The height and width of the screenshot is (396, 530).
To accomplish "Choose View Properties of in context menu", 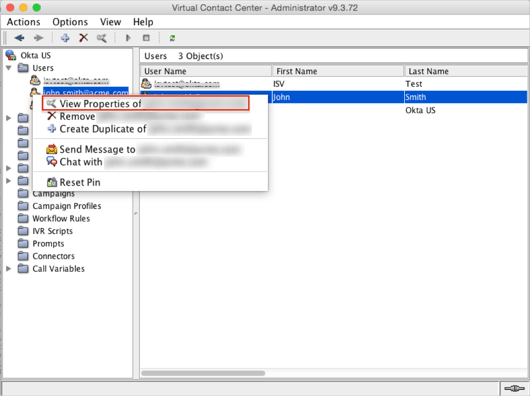I will click(146, 103).
